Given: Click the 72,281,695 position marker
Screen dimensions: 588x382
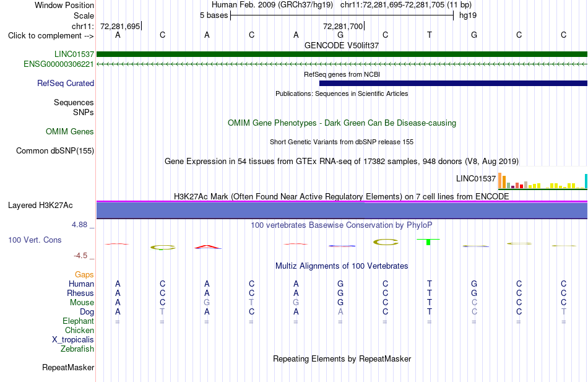Looking at the screenshot, I should (120, 26).
